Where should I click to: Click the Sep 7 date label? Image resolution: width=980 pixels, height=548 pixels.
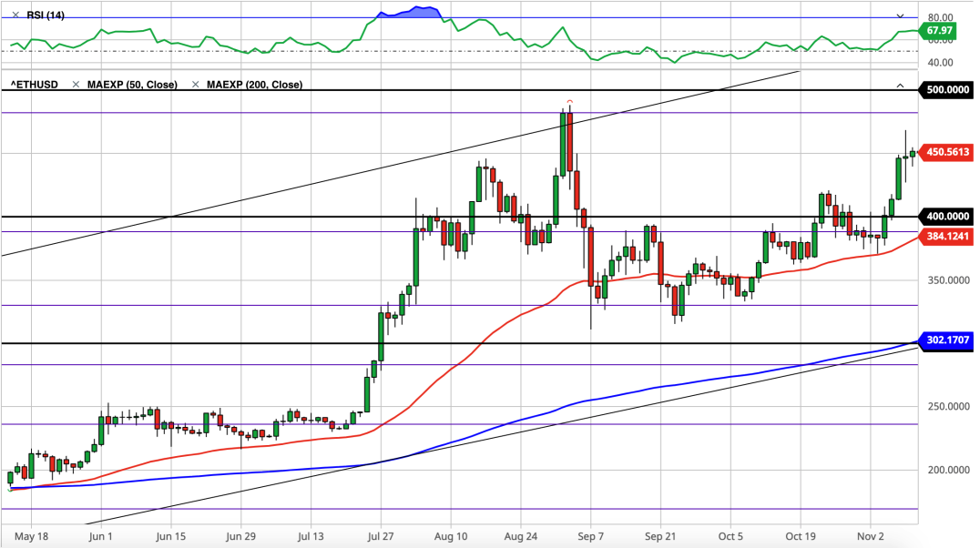pyautogui.click(x=590, y=536)
